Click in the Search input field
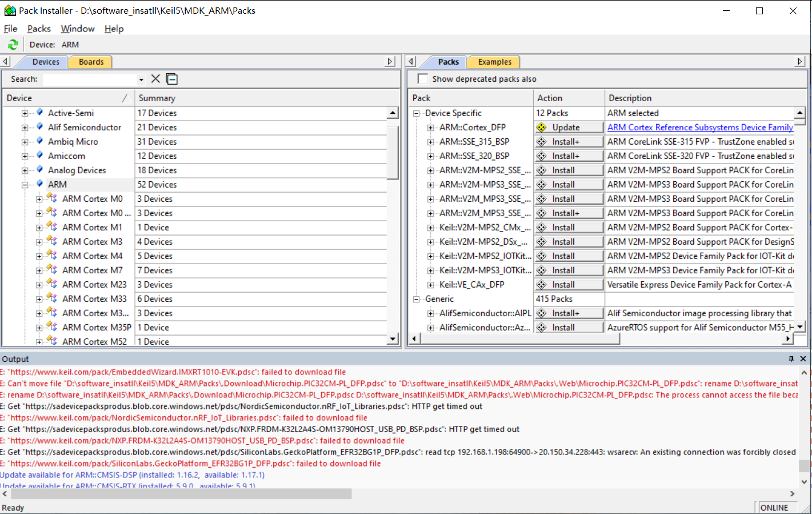This screenshot has width=812, height=514. click(x=90, y=79)
